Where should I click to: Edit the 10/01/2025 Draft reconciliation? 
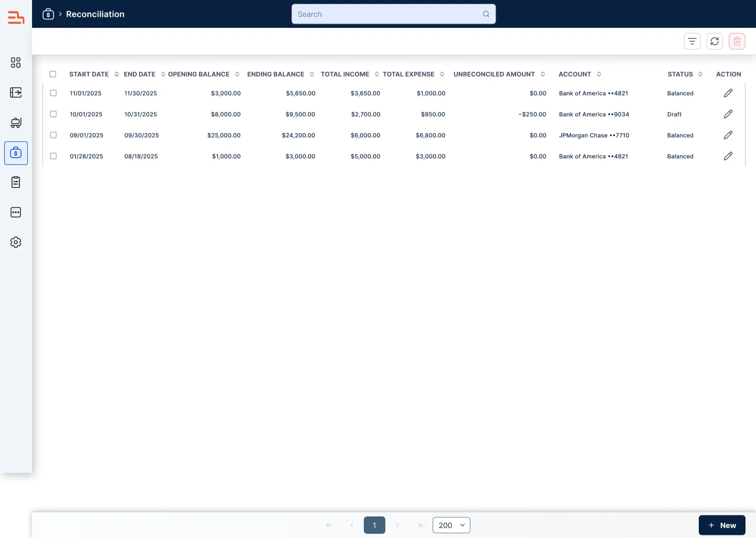click(x=728, y=114)
